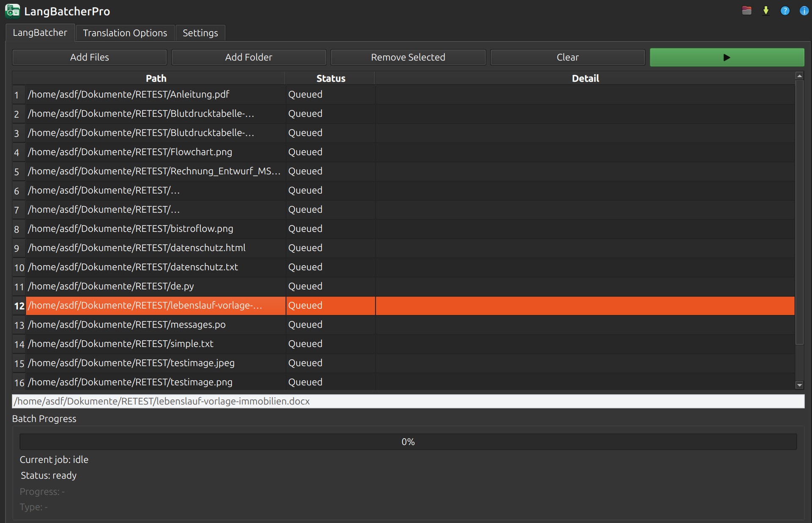This screenshot has height=523, width=812.
Task: Click the green download arrow icon
Action: (x=766, y=11)
